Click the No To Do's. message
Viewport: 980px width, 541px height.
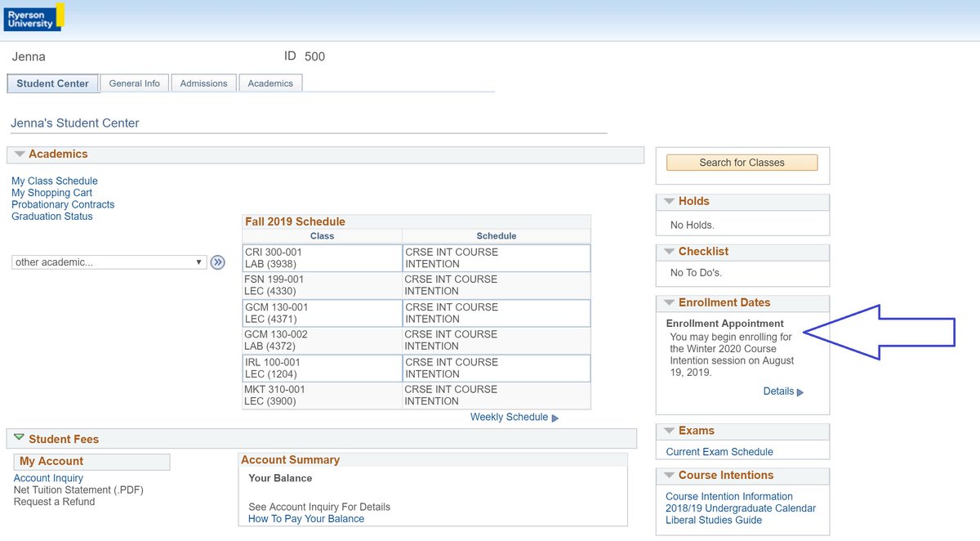[x=696, y=273]
